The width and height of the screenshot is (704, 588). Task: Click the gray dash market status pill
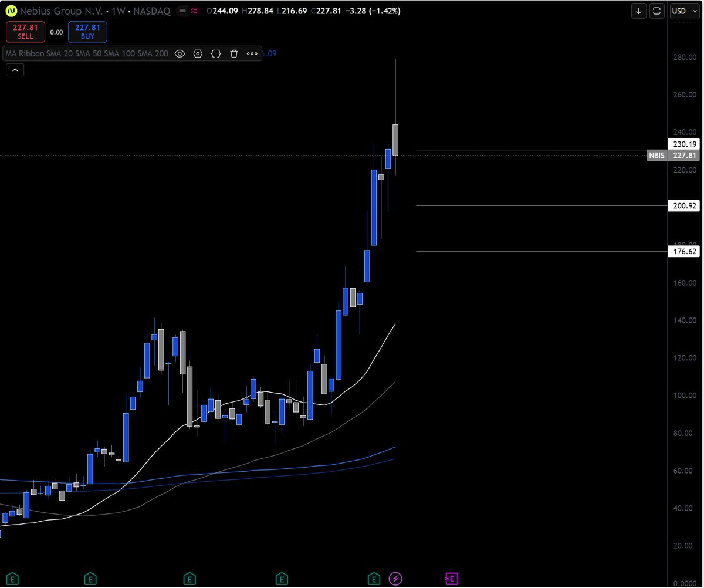(182, 11)
